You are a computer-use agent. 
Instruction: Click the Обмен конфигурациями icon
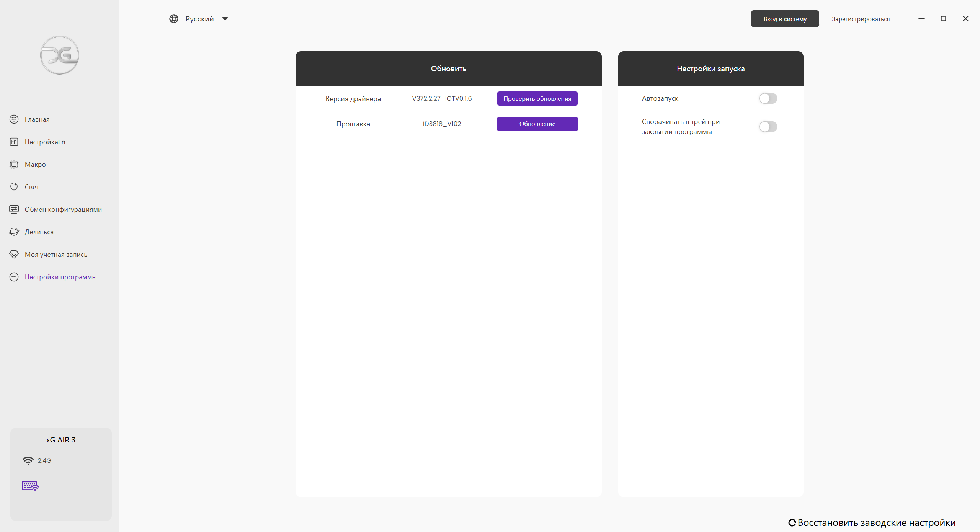tap(14, 209)
